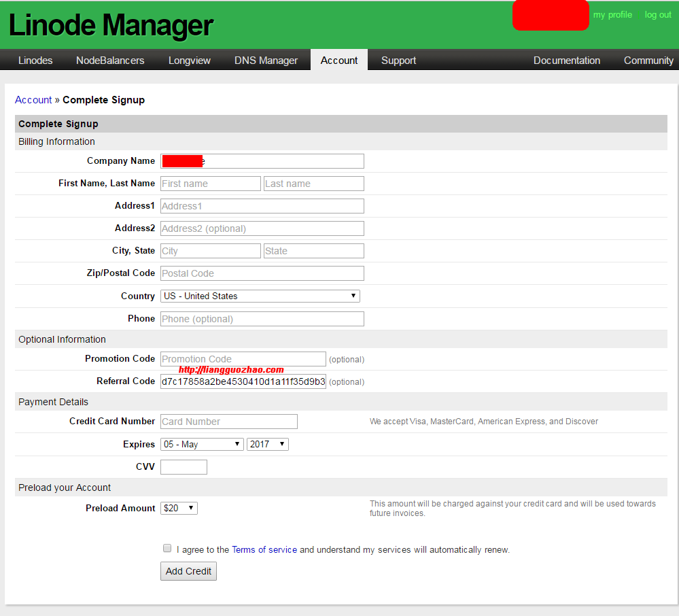Image resolution: width=679 pixels, height=616 pixels.
Task: Open Community in the navigation bar
Action: point(648,61)
